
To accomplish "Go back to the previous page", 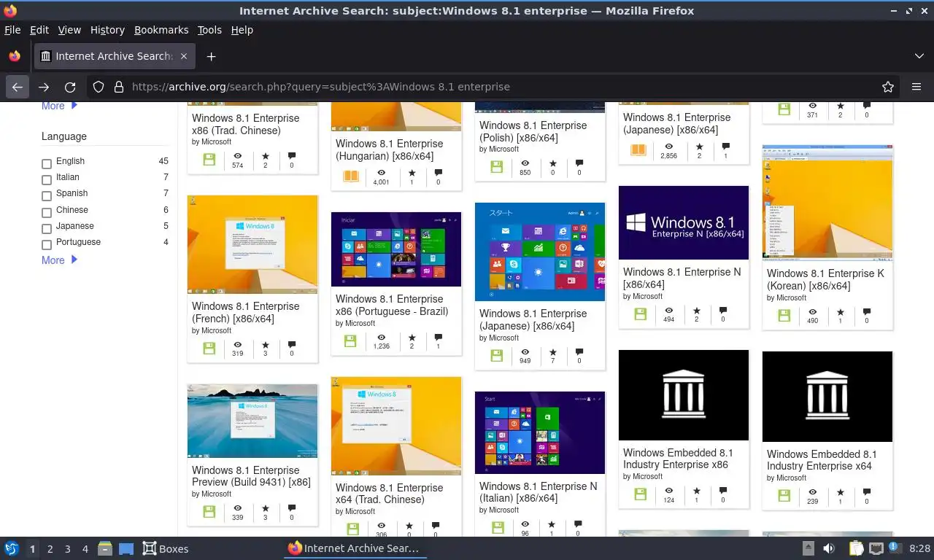I will tap(18, 87).
